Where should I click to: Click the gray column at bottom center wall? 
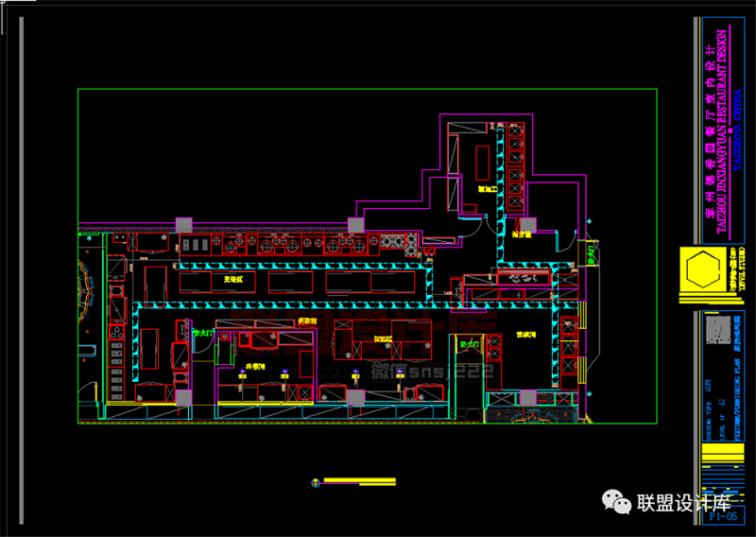point(356,397)
